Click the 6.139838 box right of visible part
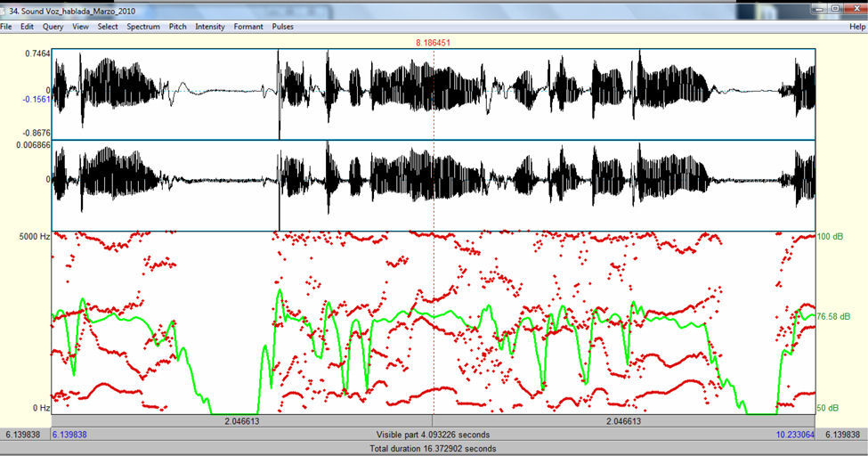This screenshot has height=456, width=868. pyautogui.click(x=841, y=435)
